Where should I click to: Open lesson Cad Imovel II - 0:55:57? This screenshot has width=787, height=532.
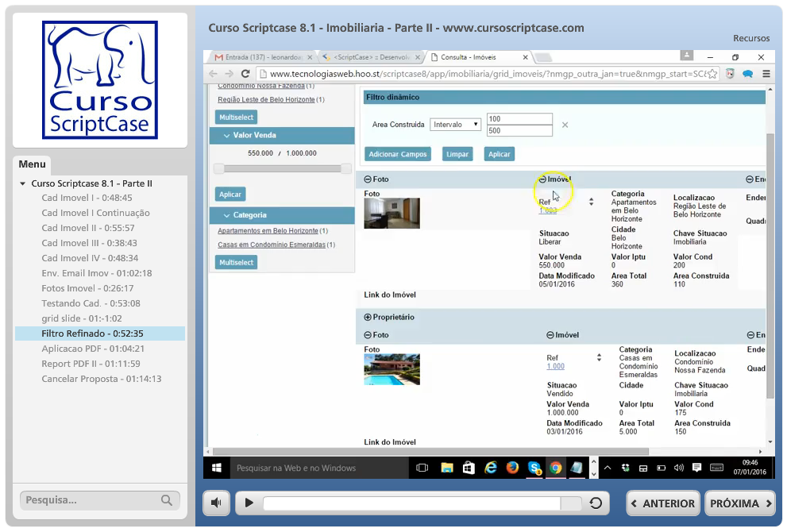click(x=88, y=228)
